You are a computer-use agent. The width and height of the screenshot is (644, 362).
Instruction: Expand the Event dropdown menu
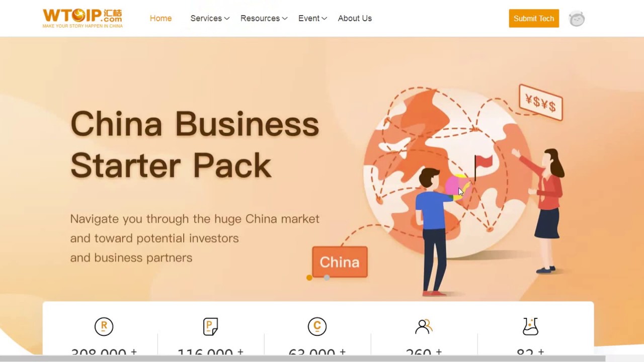(x=312, y=18)
